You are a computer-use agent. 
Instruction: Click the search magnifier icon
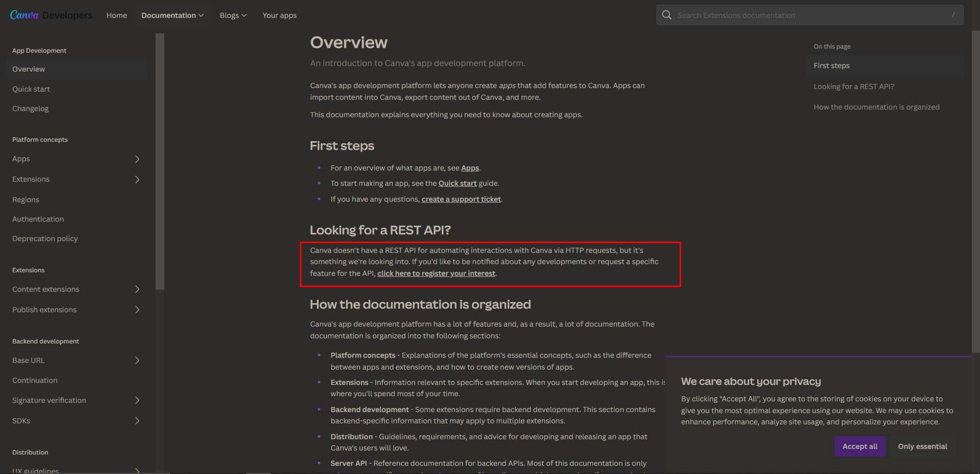[667, 15]
